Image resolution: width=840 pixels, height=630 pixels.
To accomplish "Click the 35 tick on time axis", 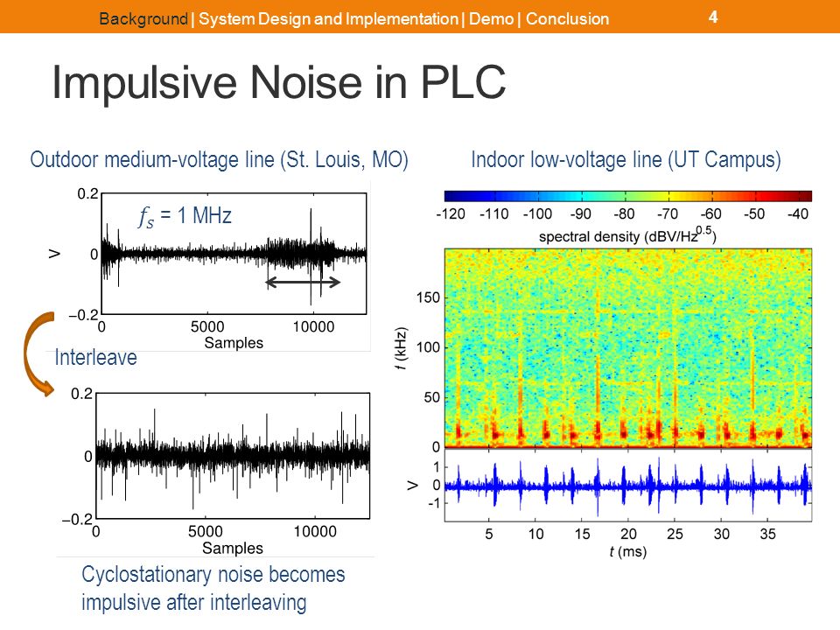I will coord(767,534).
